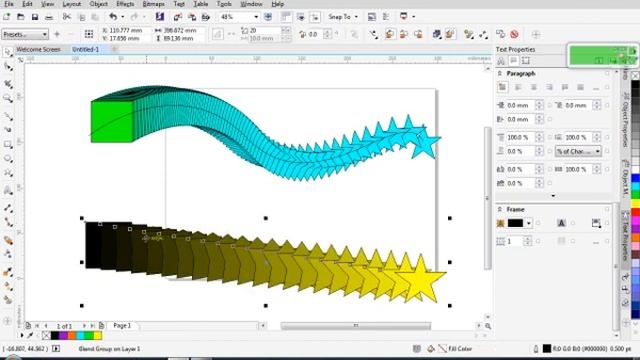Open the Object menu

[x=99, y=4]
